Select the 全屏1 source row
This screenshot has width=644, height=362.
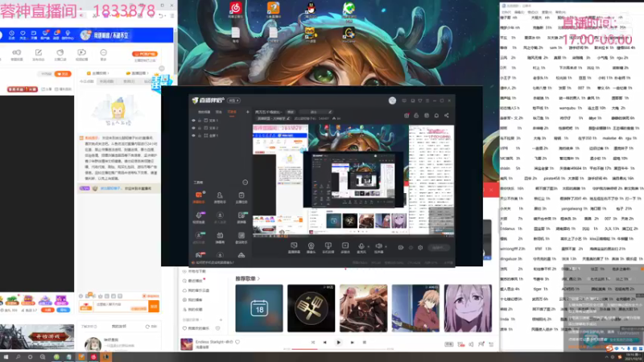point(220,135)
